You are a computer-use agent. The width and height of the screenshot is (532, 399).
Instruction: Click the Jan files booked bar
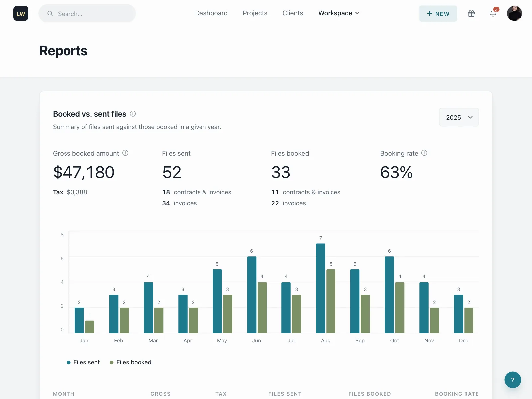pos(90,327)
